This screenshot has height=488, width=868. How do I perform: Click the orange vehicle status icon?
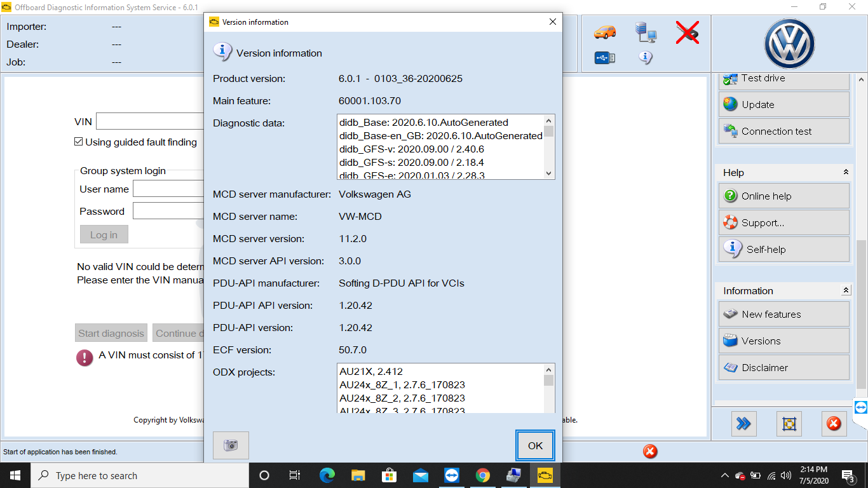tap(605, 32)
